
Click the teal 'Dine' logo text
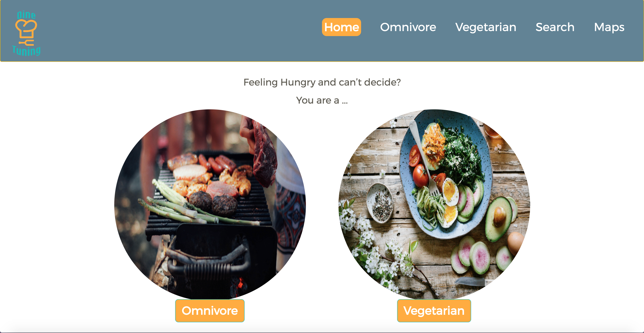click(26, 15)
